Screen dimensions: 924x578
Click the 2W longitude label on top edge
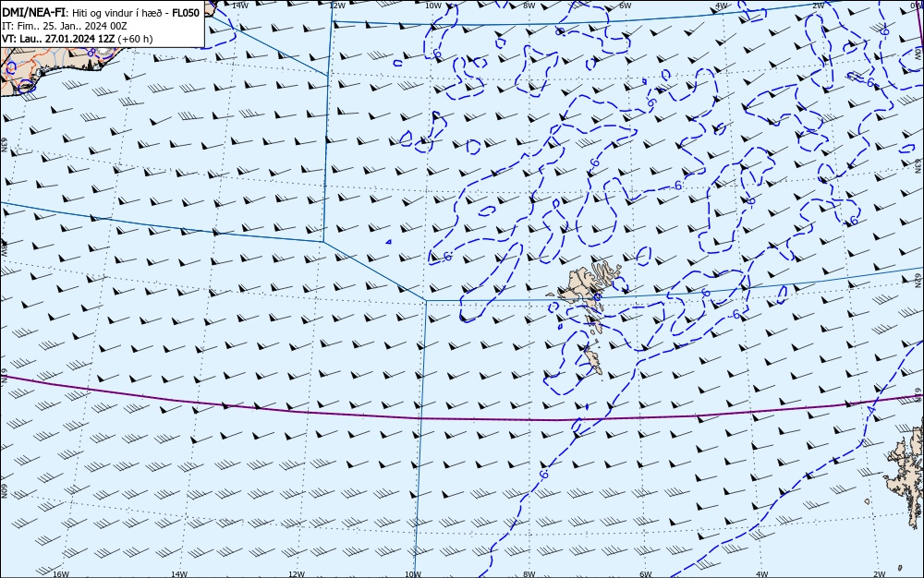(x=818, y=6)
